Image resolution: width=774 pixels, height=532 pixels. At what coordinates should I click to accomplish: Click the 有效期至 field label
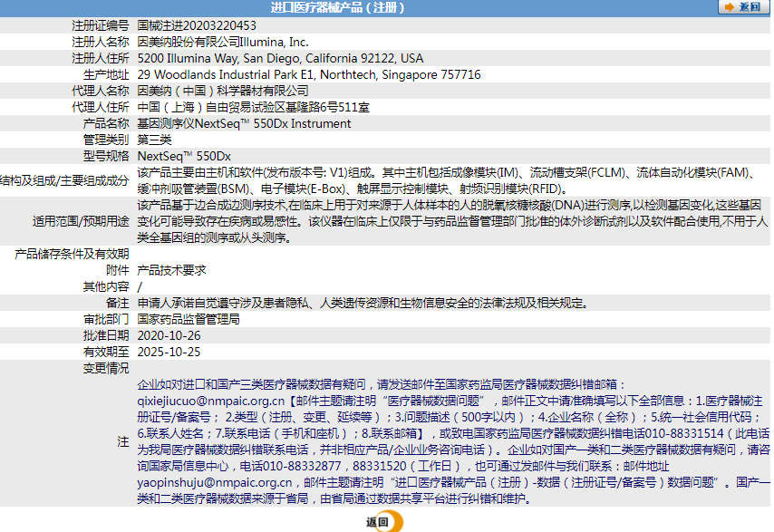[106, 352]
